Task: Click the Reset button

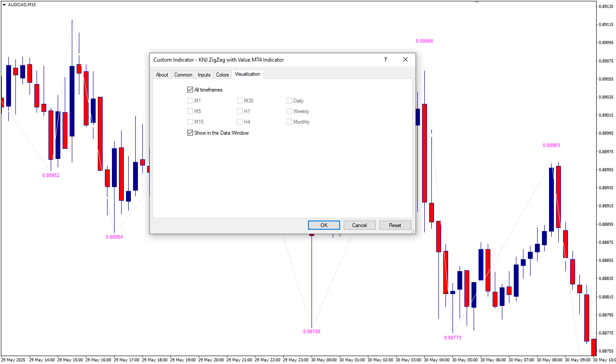Action: (395, 225)
